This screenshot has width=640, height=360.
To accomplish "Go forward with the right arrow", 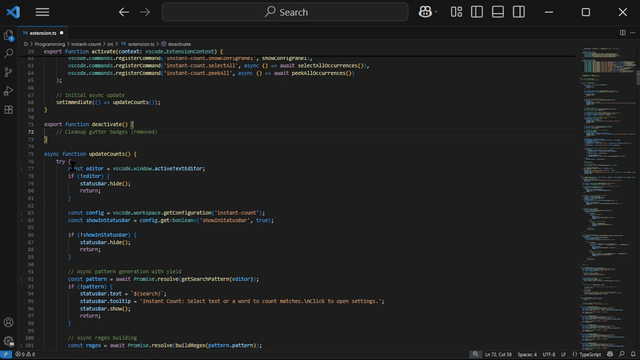I will click(145, 12).
